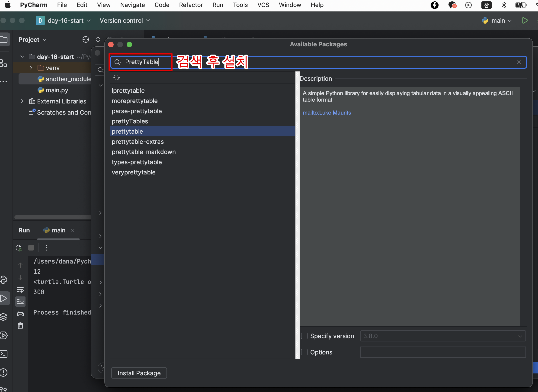Select veryprettytable in the package list
Image resolution: width=538 pixels, height=392 pixels.
coord(203,172)
